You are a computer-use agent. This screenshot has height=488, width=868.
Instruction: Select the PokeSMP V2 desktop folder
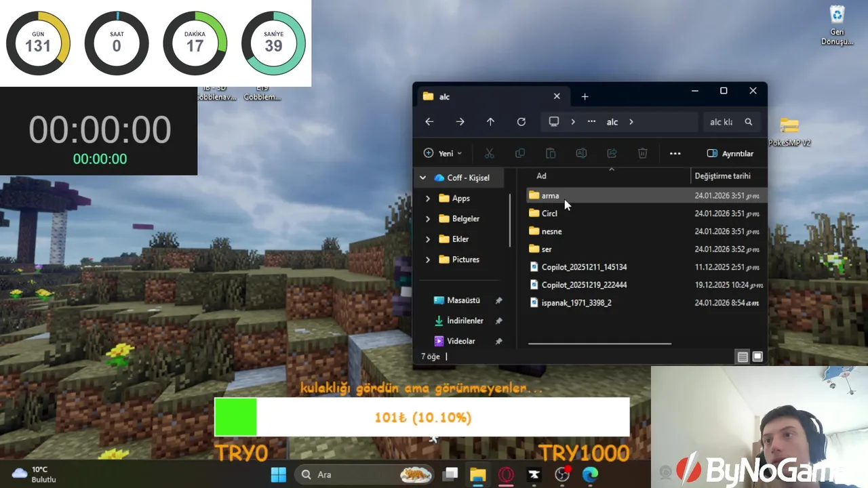click(789, 131)
